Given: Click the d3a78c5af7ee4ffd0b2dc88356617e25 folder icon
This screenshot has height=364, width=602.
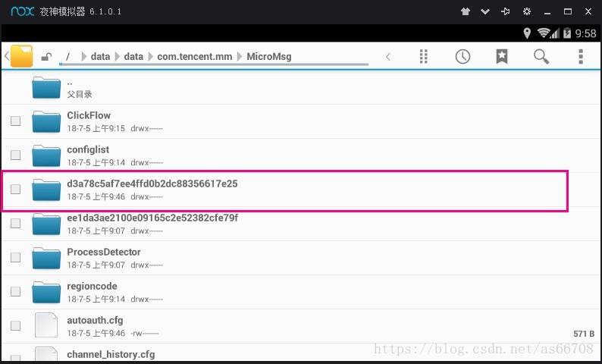Looking at the screenshot, I should click(46, 190).
